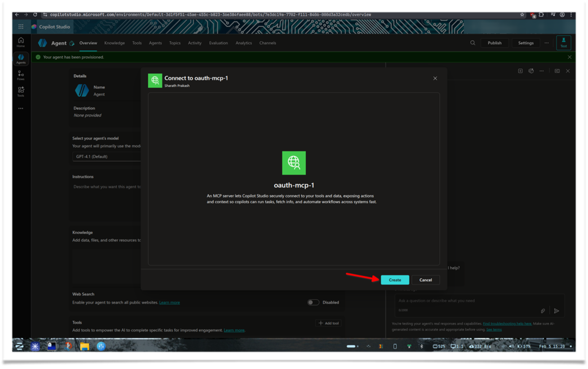
Task: Open the overflow menu next to Settings
Action: [x=546, y=43]
